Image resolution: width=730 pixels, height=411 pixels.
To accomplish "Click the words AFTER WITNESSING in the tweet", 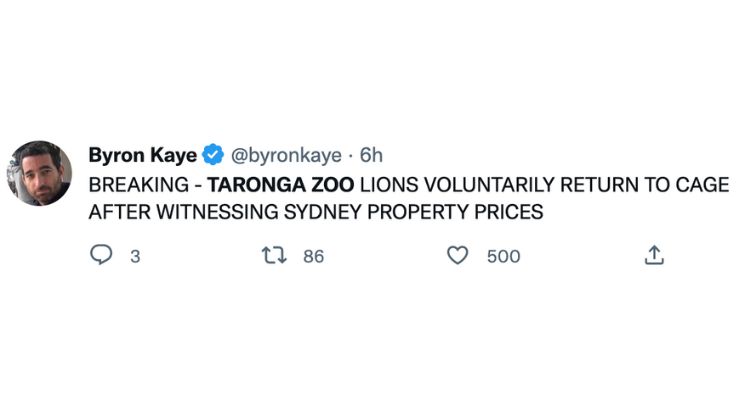I will click(x=183, y=212).
